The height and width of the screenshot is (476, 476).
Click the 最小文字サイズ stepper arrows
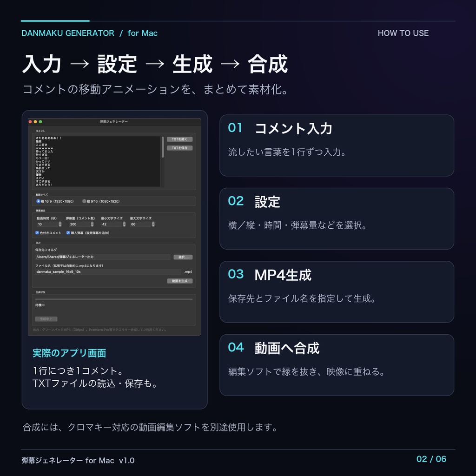(x=124, y=225)
